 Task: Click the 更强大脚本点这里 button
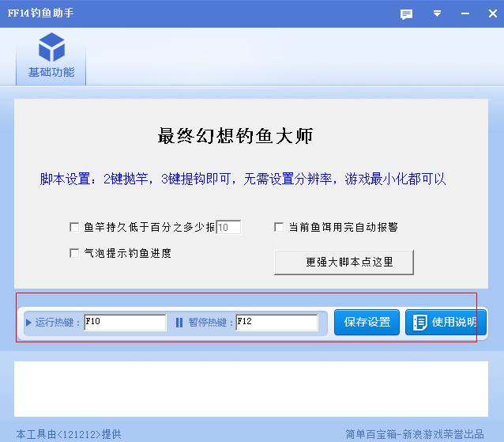(x=344, y=263)
